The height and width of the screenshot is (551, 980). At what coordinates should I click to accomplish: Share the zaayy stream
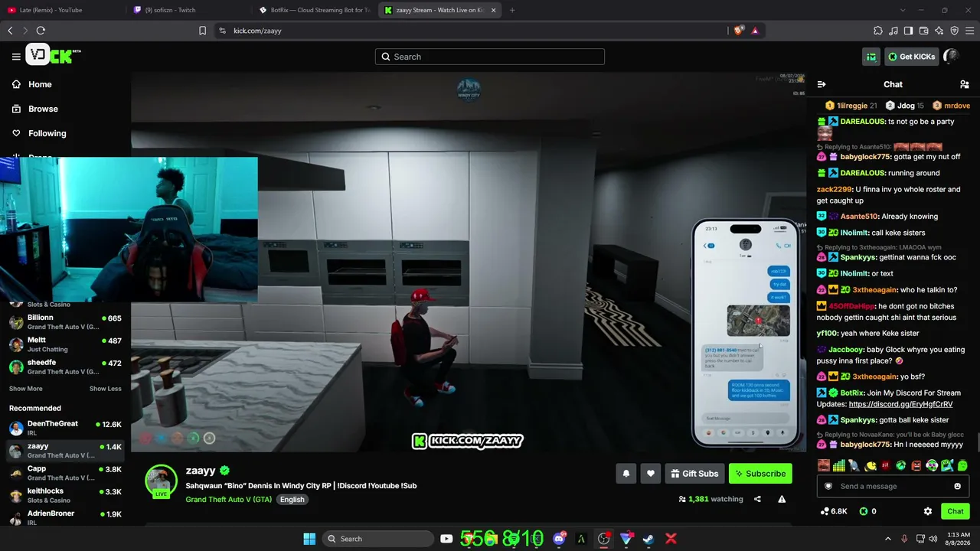(x=757, y=499)
